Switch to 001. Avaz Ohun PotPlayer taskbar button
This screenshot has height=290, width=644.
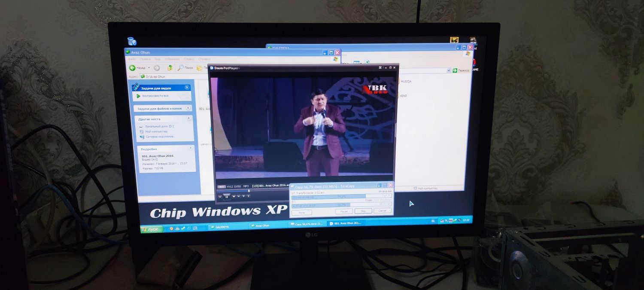[346, 223]
